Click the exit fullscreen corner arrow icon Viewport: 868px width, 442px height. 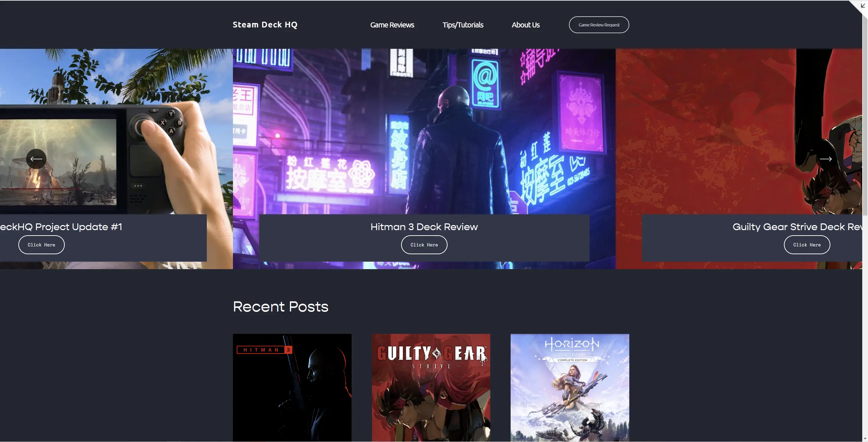click(x=863, y=6)
